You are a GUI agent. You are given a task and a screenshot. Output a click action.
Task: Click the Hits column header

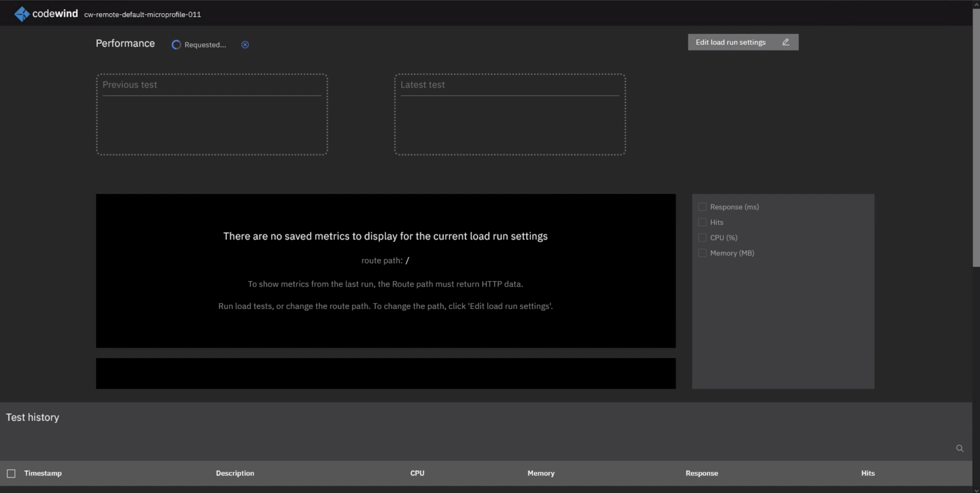(x=868, y=473)
